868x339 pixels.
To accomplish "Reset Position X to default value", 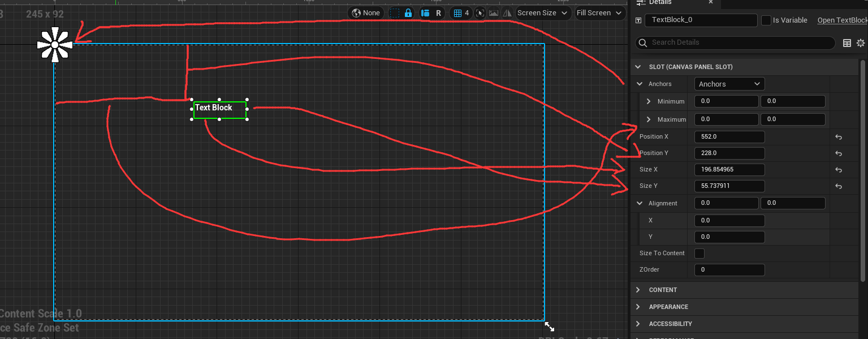I will tap(839, 137).
